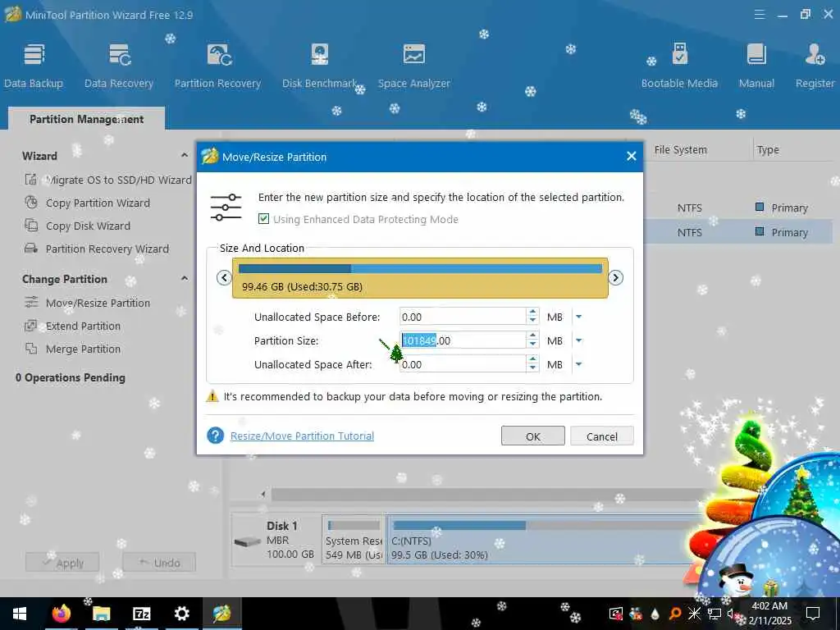This screenshot has width=840, height=630.
Task: Open the Manual from the toolbar
Action: point(756,66)
